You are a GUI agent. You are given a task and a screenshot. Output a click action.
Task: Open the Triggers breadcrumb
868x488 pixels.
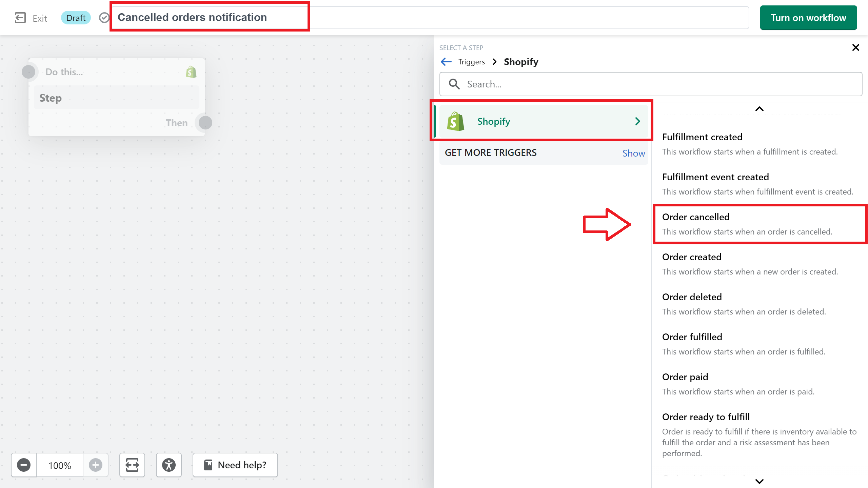point(471,62)
